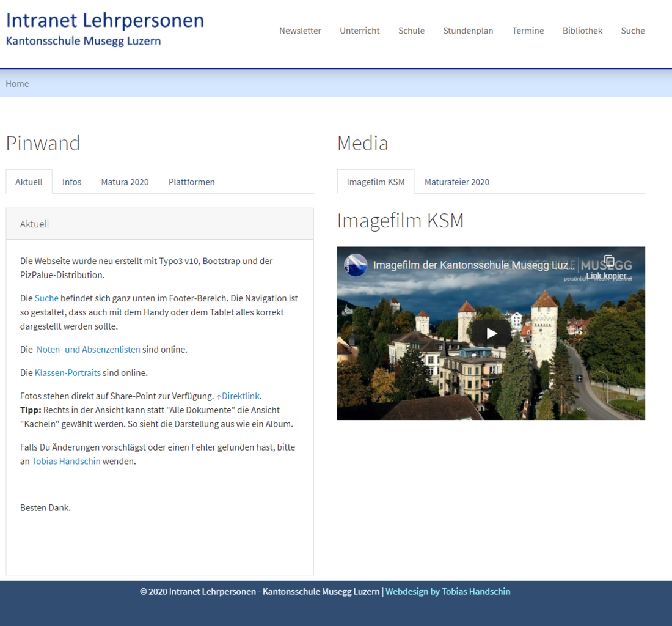Click the Home breadcrumb
The image size is (672, 626).
point(17,84)
